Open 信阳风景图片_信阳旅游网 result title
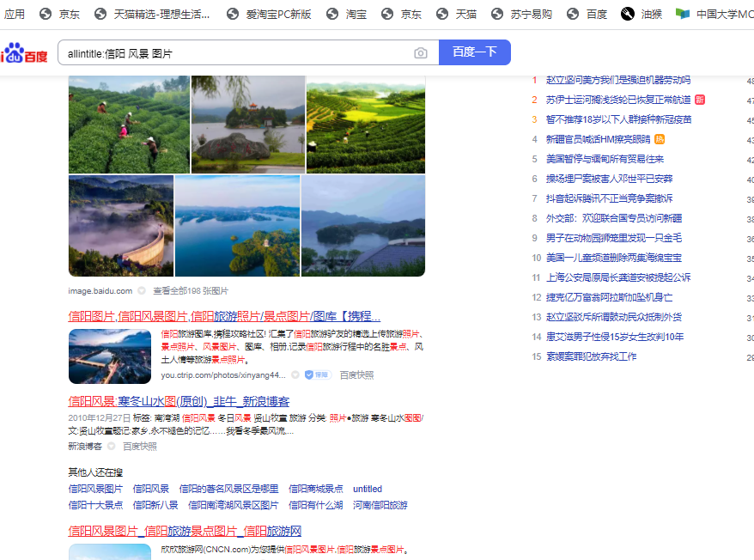 tap(185, 531)
